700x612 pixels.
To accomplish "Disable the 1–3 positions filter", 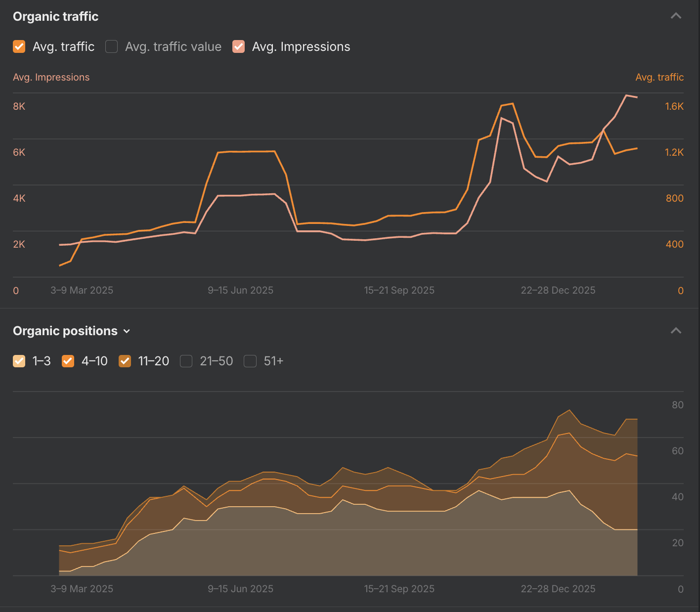I will click(x=19, y=361).
